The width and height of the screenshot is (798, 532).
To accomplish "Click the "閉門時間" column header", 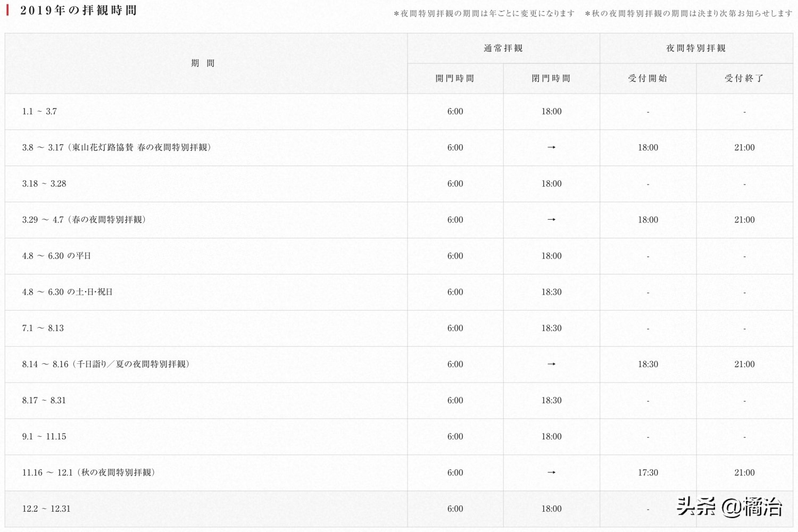I will (x=551, y=79).
